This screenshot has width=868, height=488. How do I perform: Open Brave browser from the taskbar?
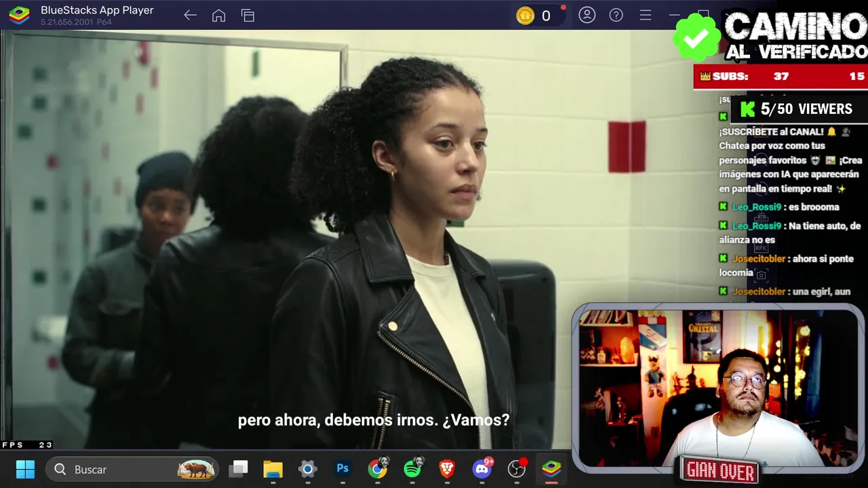tap(447, 469)
